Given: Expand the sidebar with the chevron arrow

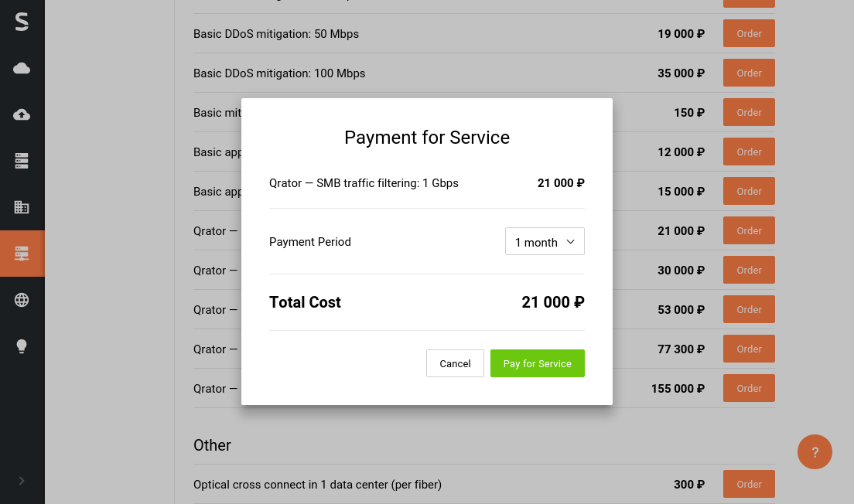Looking at the screenshot, I should click(22, 481).
